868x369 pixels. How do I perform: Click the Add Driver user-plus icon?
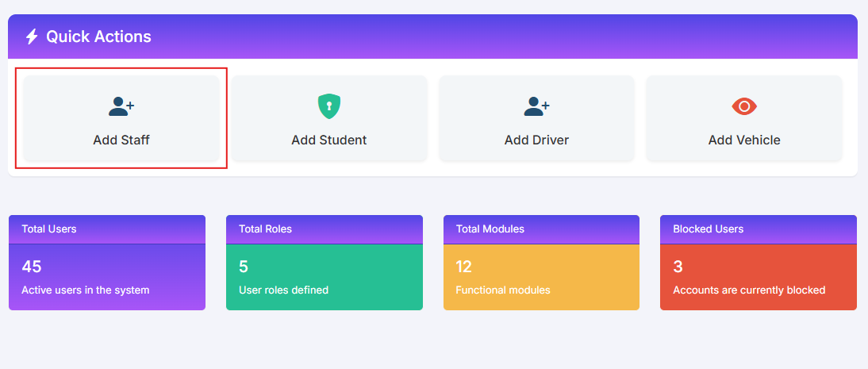pyautogui.click(x=536, y=106)
